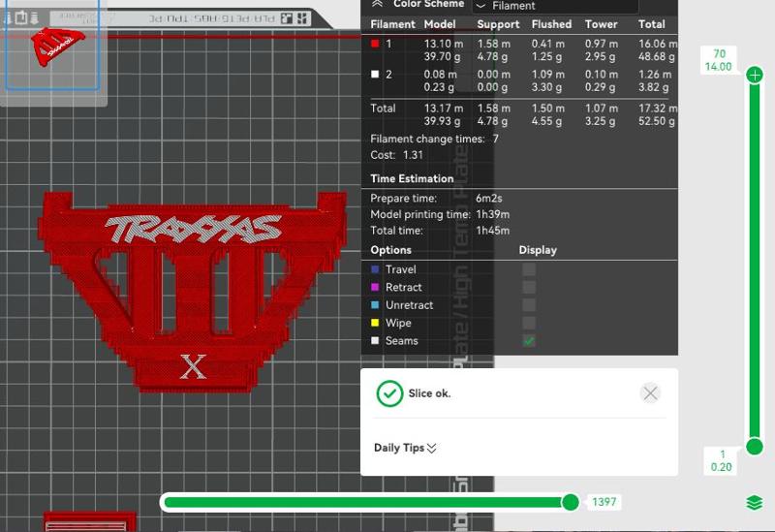Viewport: 775px width, 532px height.
Task: Collapse the Color Scheme legend panel
Action: coord(377,4)
